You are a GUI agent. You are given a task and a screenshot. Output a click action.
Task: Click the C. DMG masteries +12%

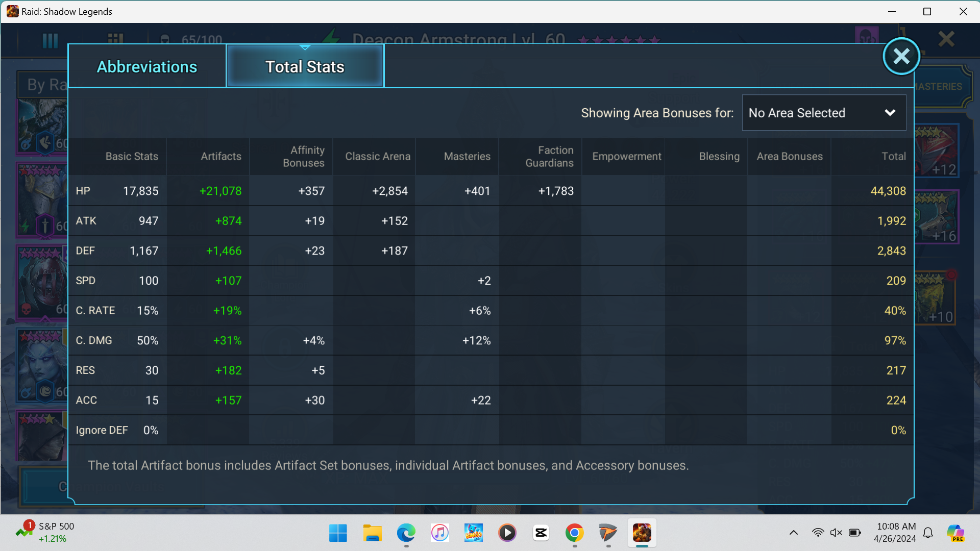point(476,340)
